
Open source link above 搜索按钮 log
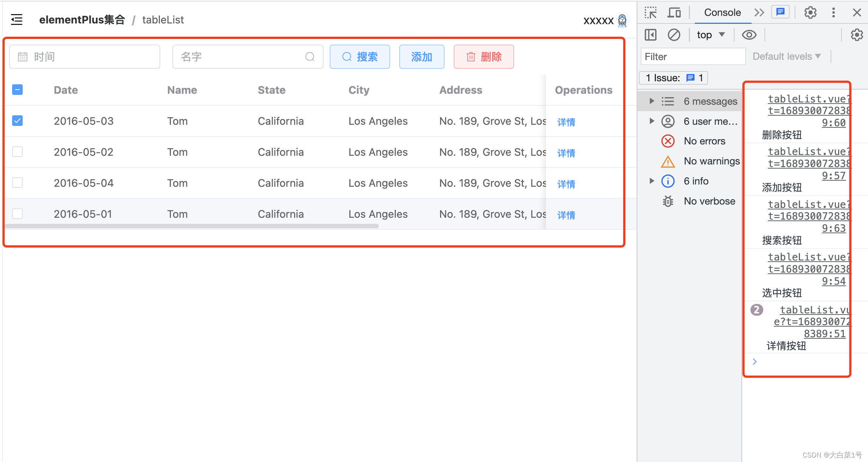(x=809, y=216)
